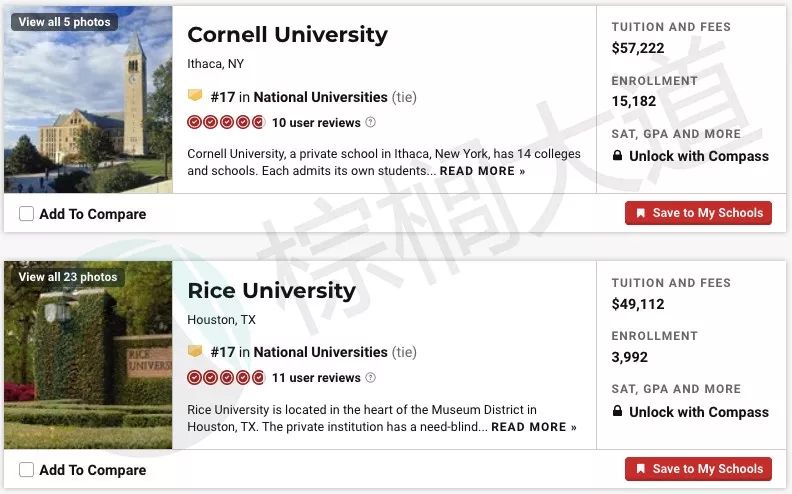This screenshot has height=494, width=792.
Task: Click the lock icon in Rice's Compass section
Action: 617,411
